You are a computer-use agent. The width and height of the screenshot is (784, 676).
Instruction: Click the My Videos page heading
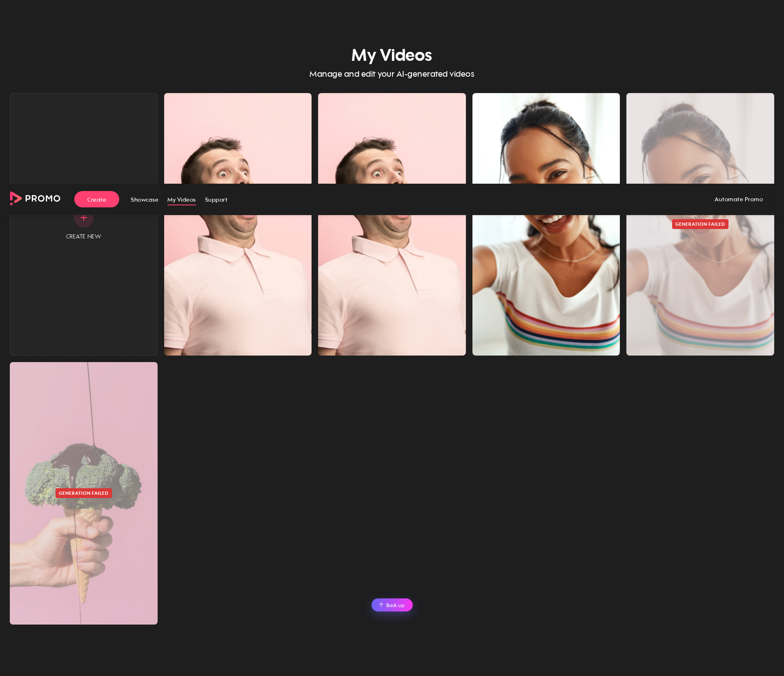pos(392,55)
